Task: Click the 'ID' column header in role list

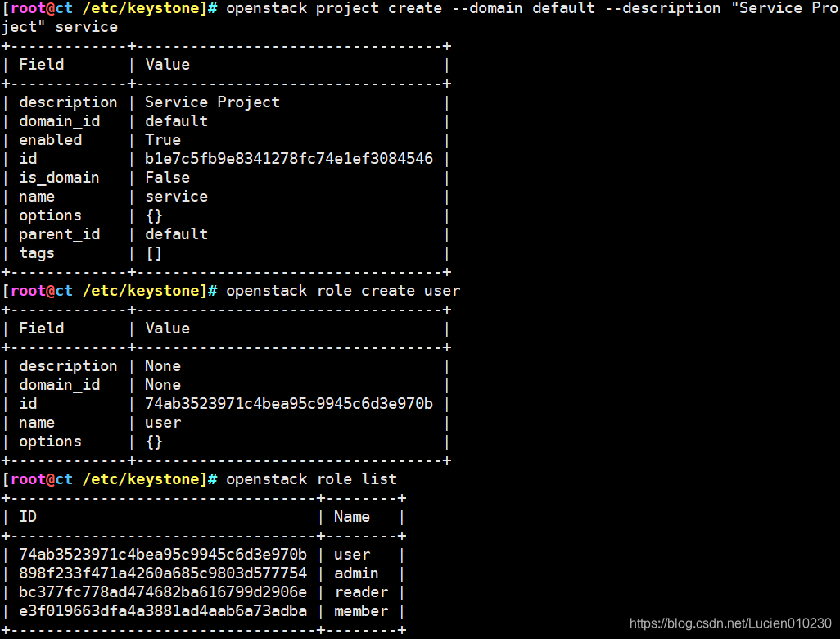Action: pyautogui.click(x=28, y=516)
